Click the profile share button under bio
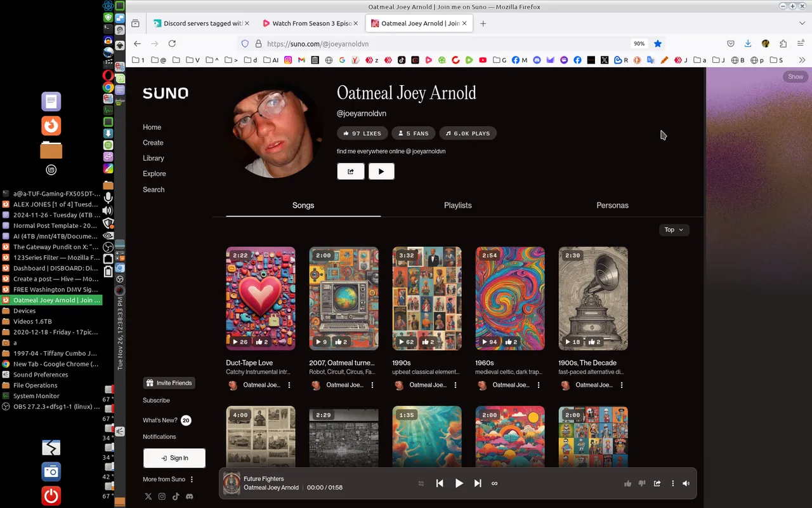This screenshot has width=812, height=508. pos(351,171)
